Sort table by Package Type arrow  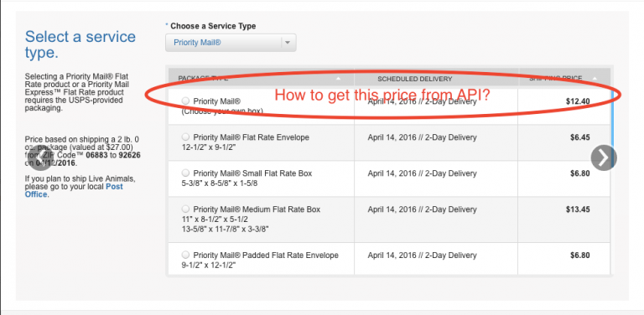point(338,79)
